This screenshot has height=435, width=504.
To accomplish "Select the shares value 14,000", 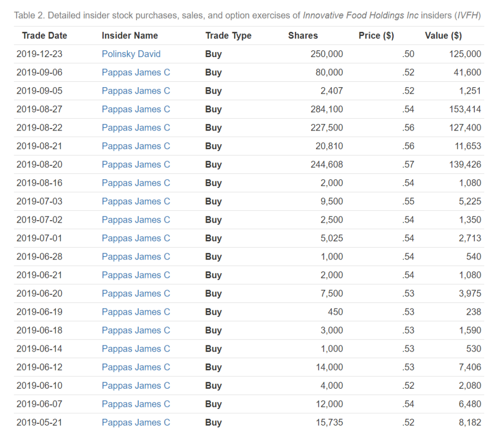I will (x=329, y=367).
